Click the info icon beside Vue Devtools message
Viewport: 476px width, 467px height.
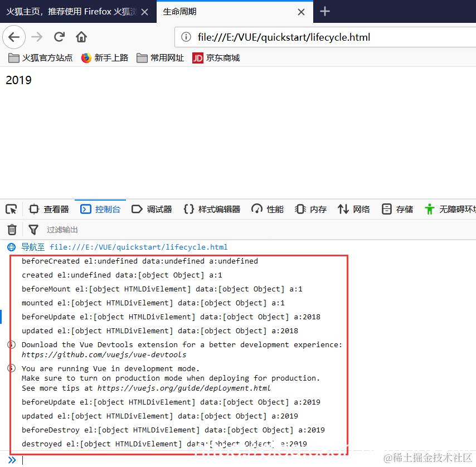(x=12, y=345)
